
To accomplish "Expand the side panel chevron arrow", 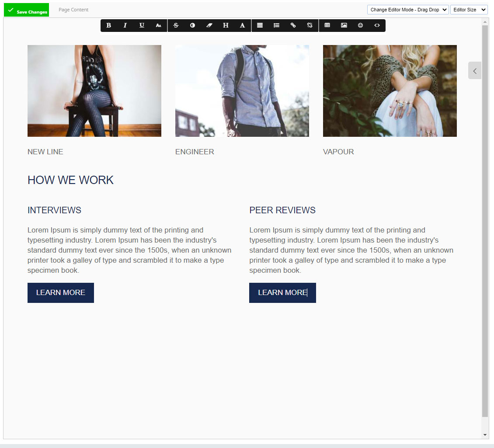I will click(475, 70).
